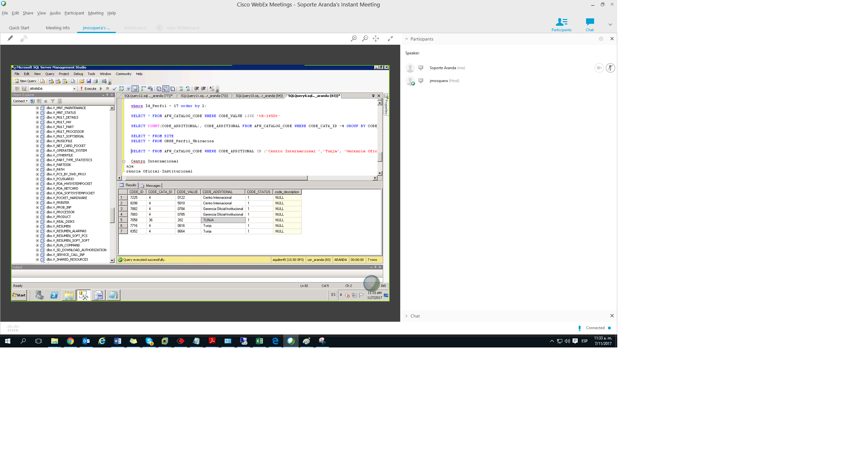868x471 pixels.
Task: Expand the dbo.V_PRINTER tree node
Action: click(37, 203)
